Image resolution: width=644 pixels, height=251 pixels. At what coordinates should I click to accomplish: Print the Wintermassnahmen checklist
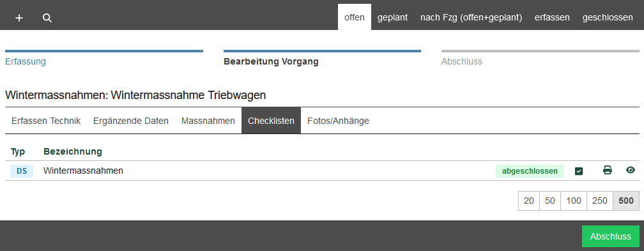[608, 170]
